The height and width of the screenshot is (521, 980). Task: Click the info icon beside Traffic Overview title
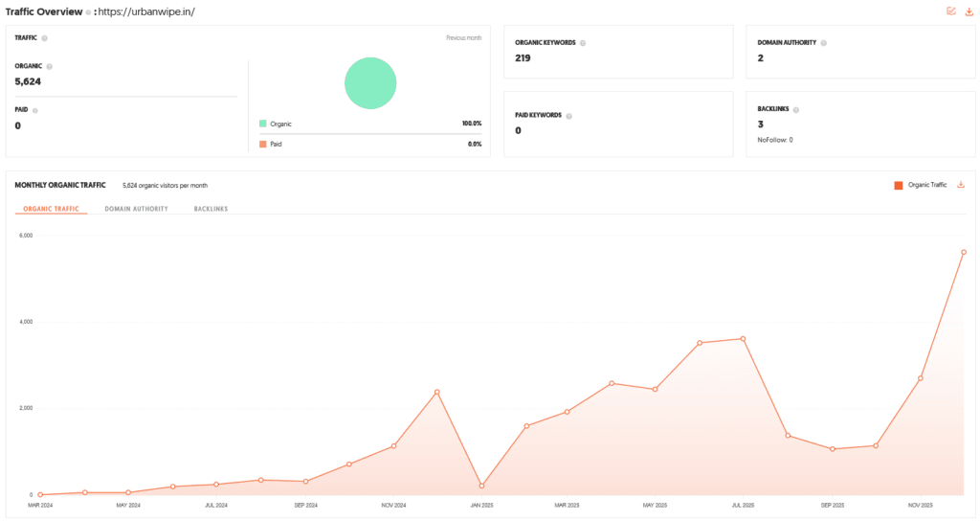[88, 11]
